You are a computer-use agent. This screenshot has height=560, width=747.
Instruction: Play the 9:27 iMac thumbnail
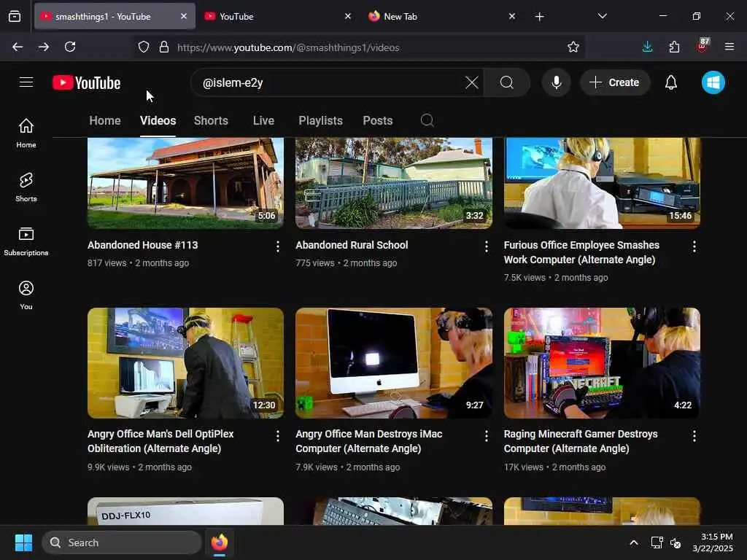[393, 363]
